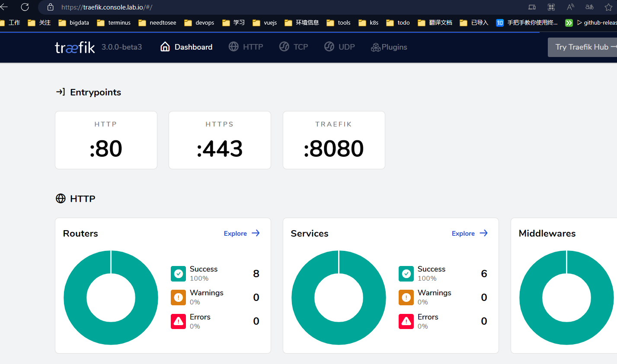
Task: Open the k8s bookmark folder
Action: [x=368, y=22]
